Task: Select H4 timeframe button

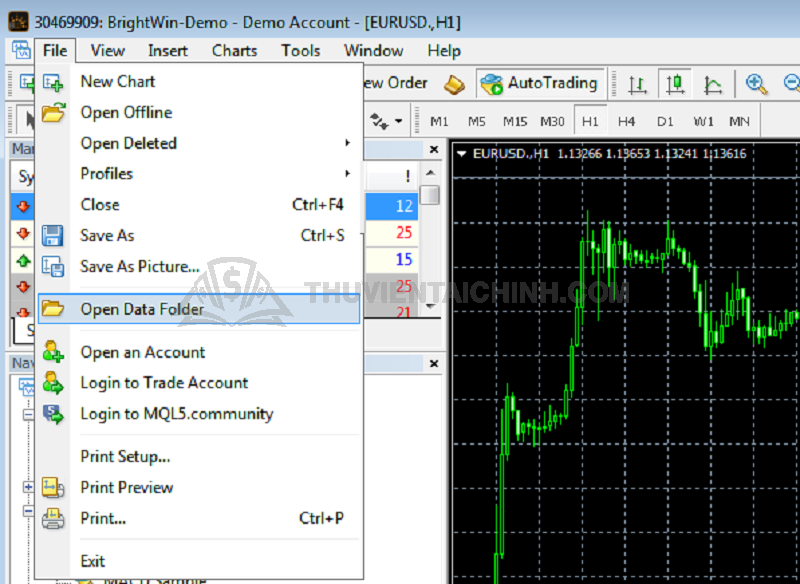Action: tap(627, 121)
